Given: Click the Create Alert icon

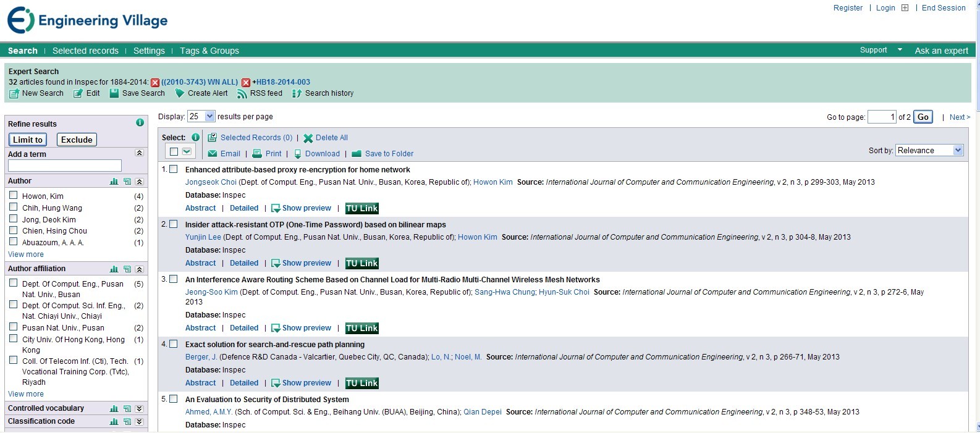Looking at the screenshot, I should (x=180, y=93).
